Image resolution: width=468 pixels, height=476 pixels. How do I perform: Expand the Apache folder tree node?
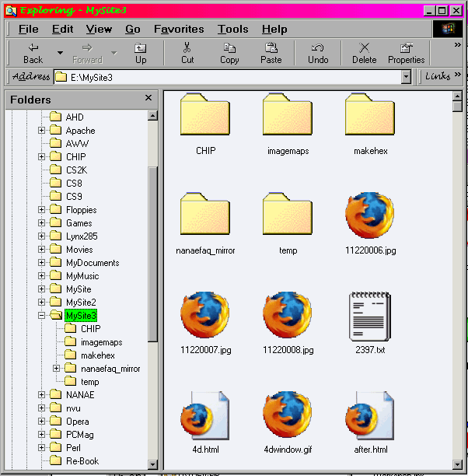pos(42,131)
